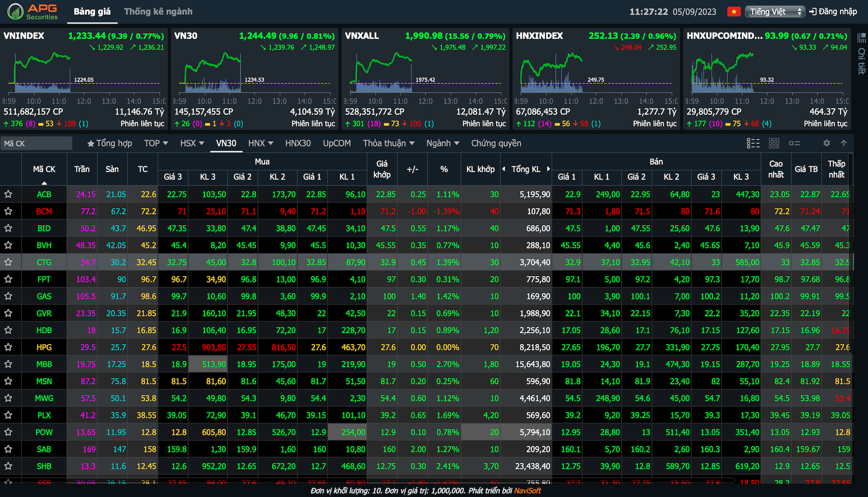Select the Chứng quyền tab
868x497 pixels.
click(496, 143)
